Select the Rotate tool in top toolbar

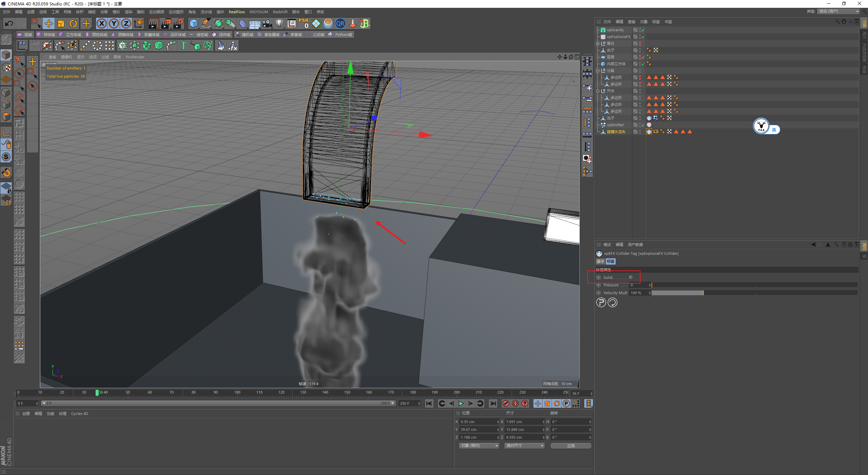click(x=73, y=23)
